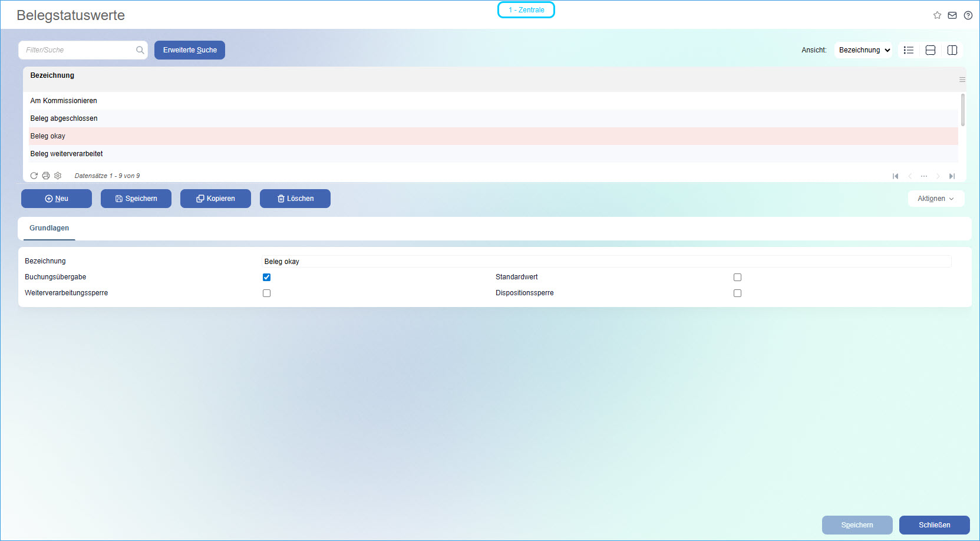Screen dimensions: 980x541
Task: Switch to list view layout icon
Action: click(x=909, y=50)
